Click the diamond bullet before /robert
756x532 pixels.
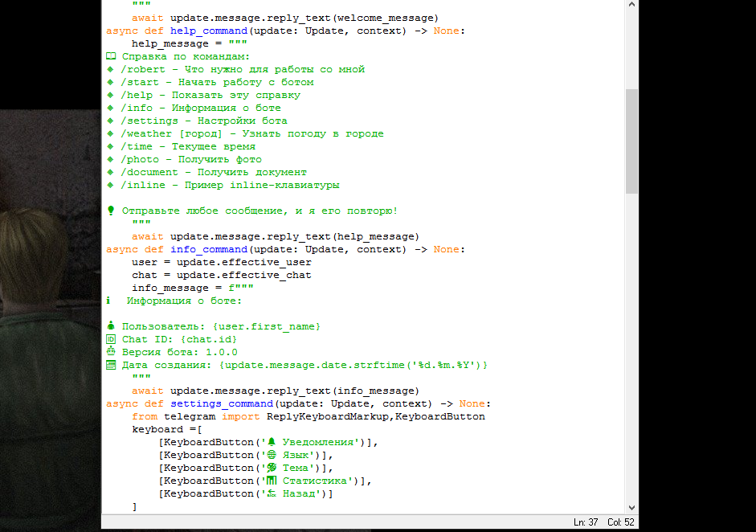click(x=110, y=69)
